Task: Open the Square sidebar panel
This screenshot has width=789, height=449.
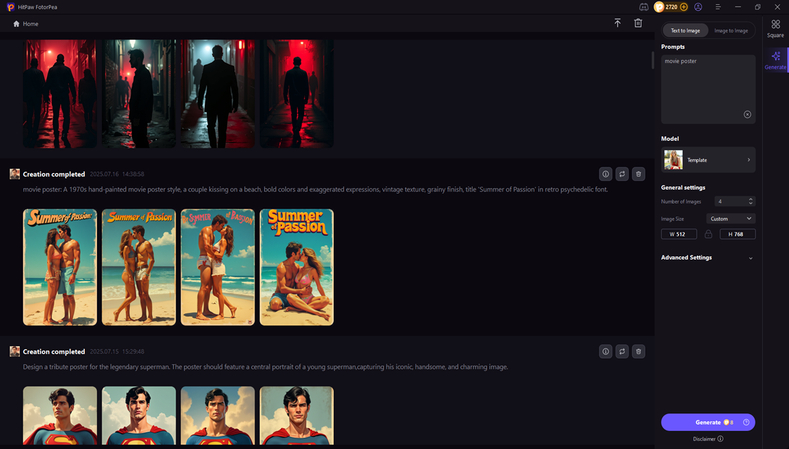Action: [x=775, y=29]
